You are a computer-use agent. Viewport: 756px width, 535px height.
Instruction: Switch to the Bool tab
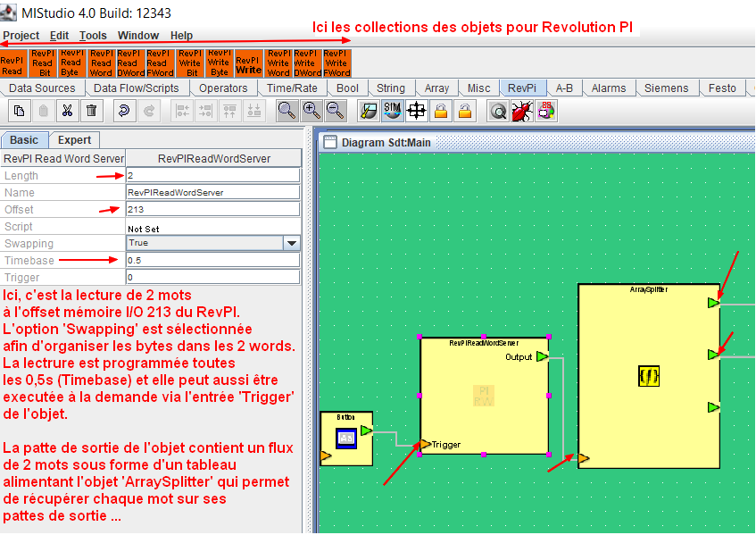pyautogui.click(x=347, y=88)
